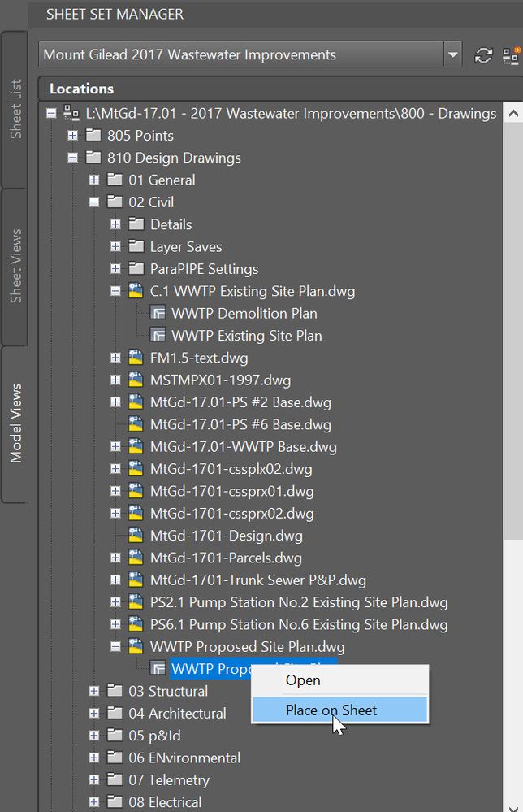
Task: Expand the MtGd-1701-Parcels.dwg node
Action: click(x=116, y=558)
